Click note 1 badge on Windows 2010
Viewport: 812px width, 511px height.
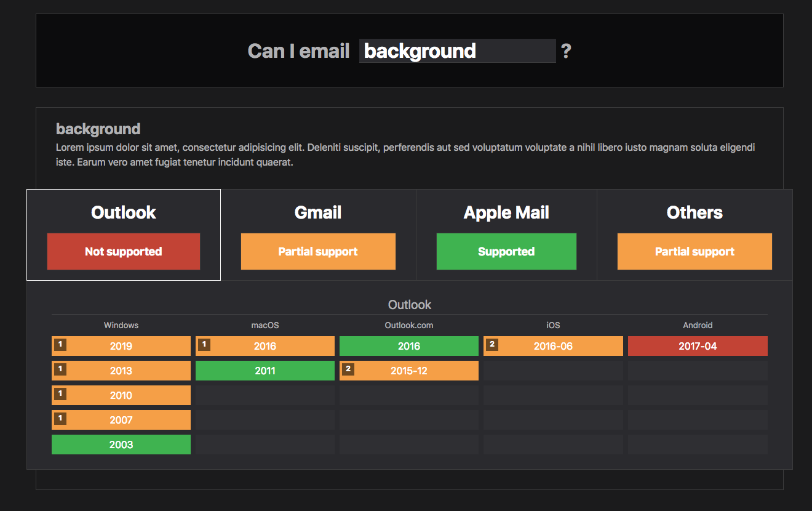(60, 394)
